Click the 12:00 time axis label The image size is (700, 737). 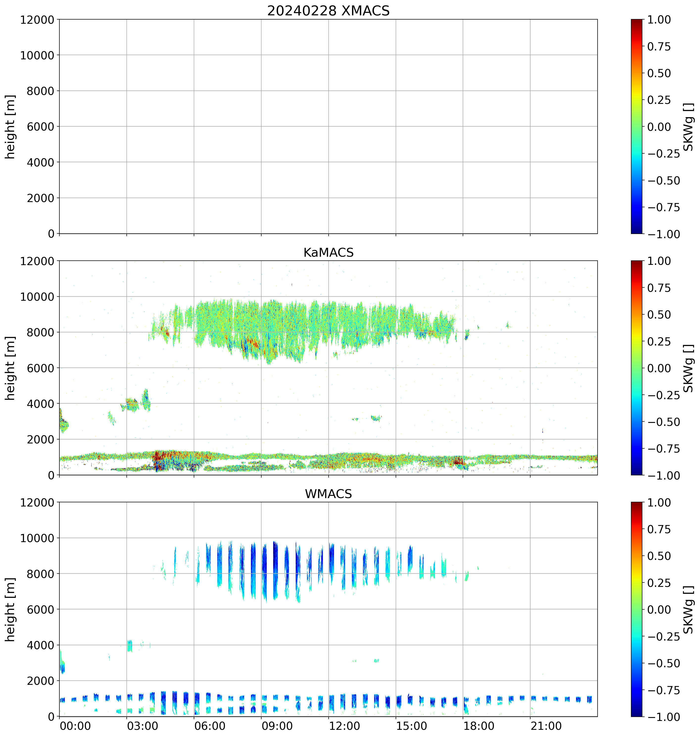tap(344, 726)
